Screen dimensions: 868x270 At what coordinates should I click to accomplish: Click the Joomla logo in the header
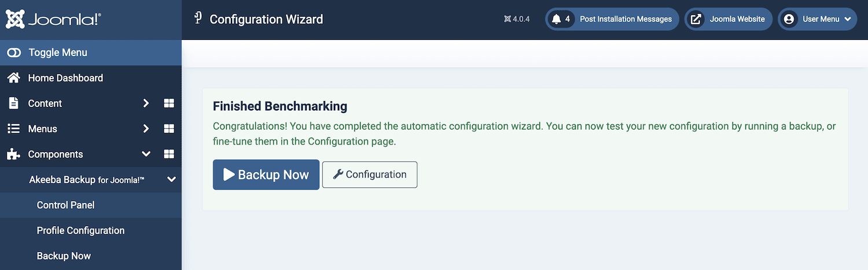tap(53, 19)
